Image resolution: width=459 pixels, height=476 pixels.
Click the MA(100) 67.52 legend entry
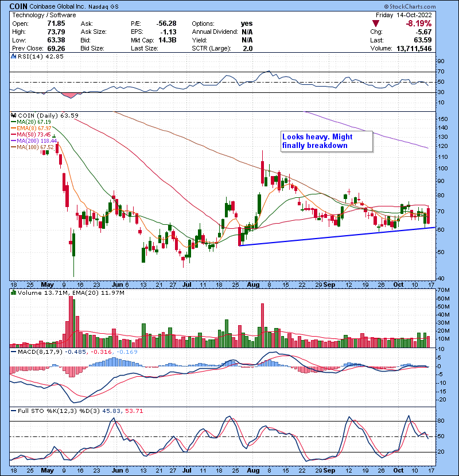tap(35, 147)
